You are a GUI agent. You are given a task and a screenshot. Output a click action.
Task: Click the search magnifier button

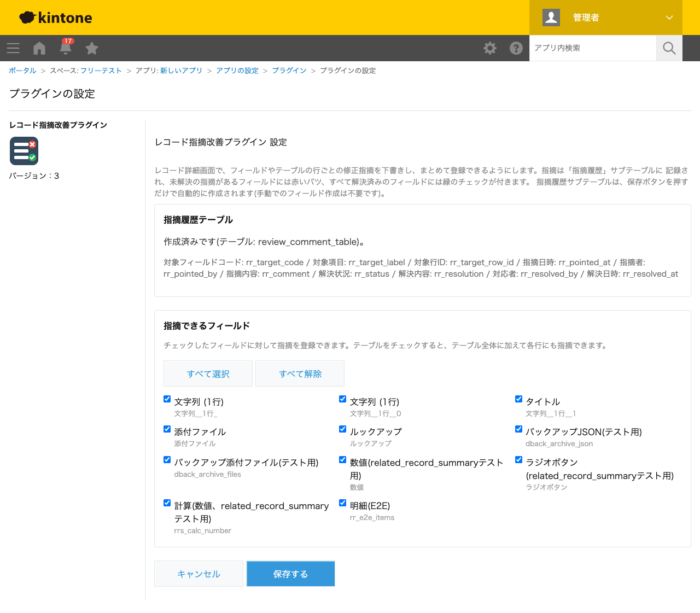point(669,48)
